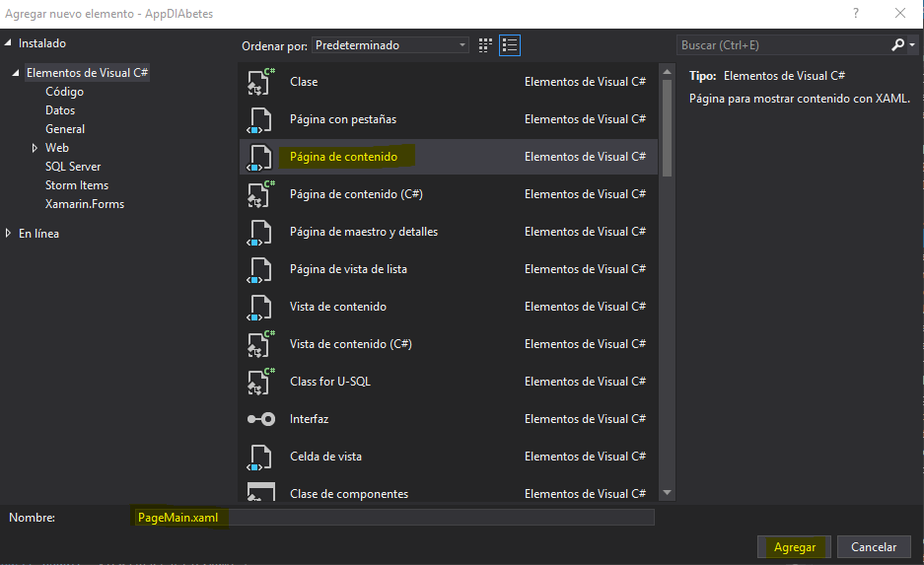Click the search magnifier icon
Viewport: 924px width, 565px height.
(897, 44)
